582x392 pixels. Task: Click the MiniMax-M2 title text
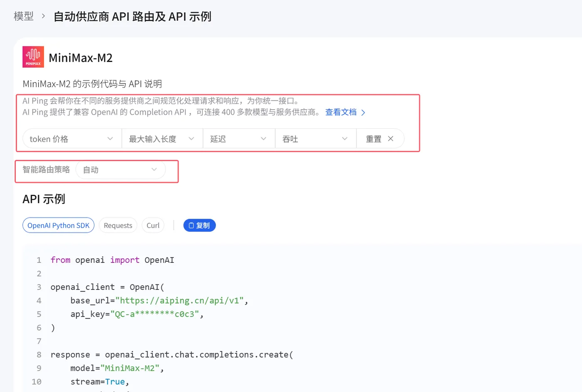click(x=81, y=58)
